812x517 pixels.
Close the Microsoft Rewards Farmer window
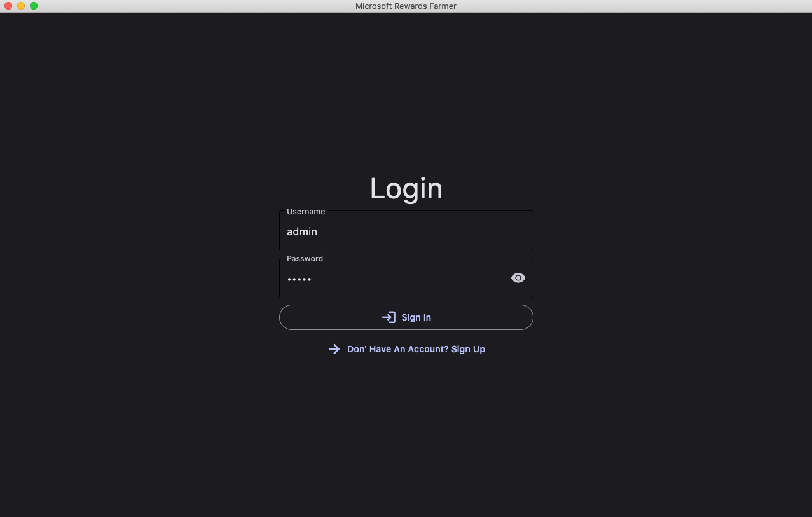(x=8, y=6)
